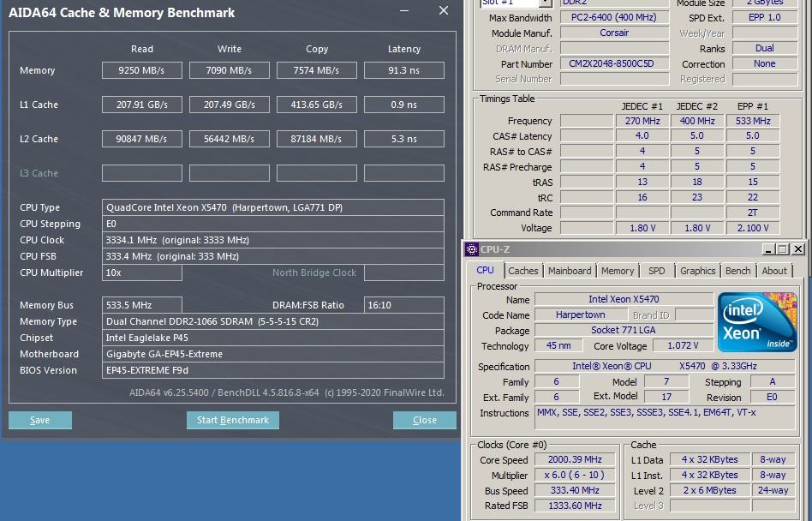812x521 pixels.
Task: Click EPP #1 Command Rate 2T cell
Action: click(x=753, y=213)
